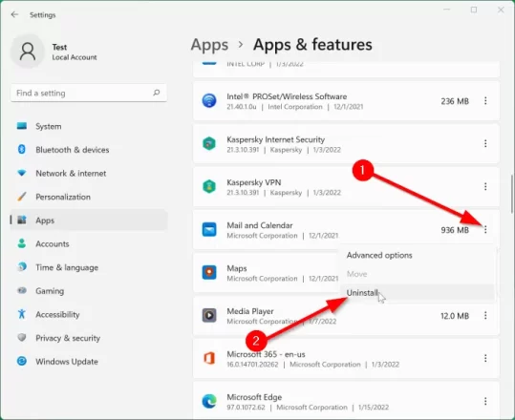Click the Time & language globe icon
This screenshot has height=420, width=515.
point(22,266)
